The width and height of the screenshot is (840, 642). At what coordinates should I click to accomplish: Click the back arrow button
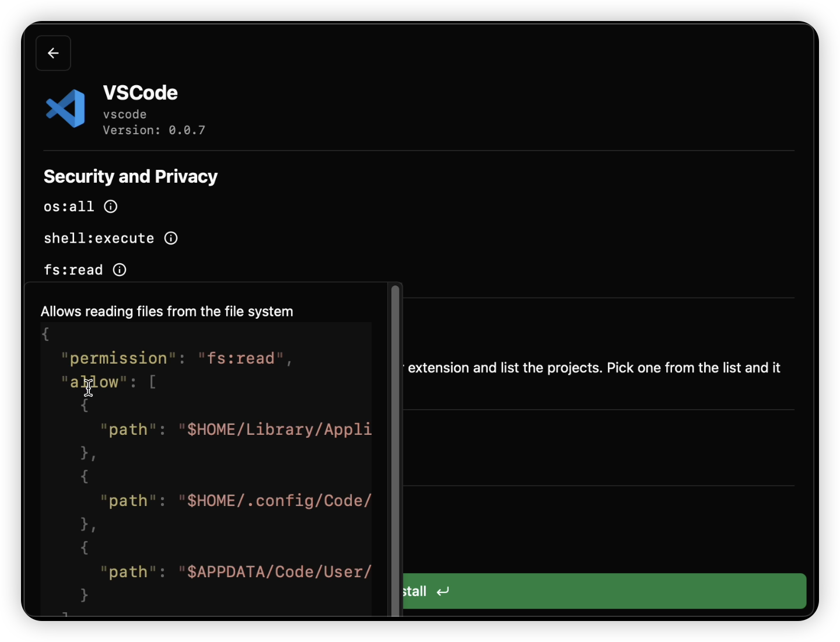[53, 53]
